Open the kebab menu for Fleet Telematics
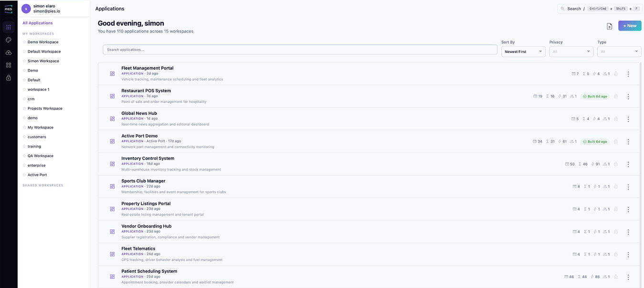 point(628,255)
